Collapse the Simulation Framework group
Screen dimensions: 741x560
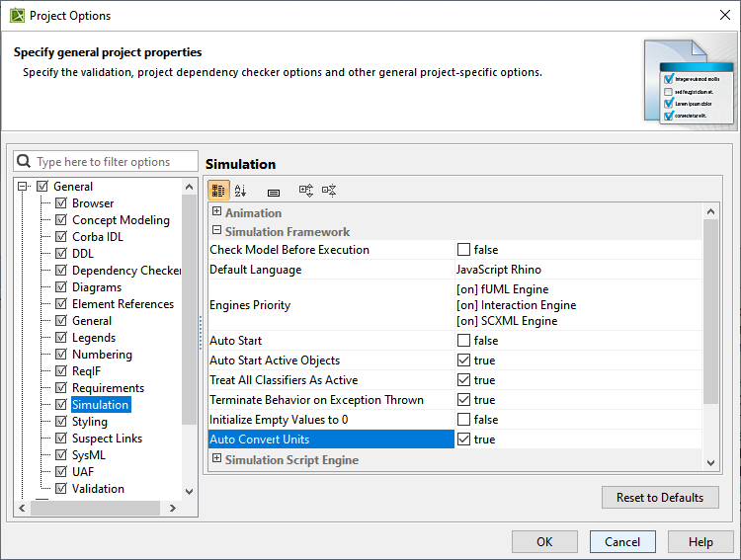click(x=216, y=231)
